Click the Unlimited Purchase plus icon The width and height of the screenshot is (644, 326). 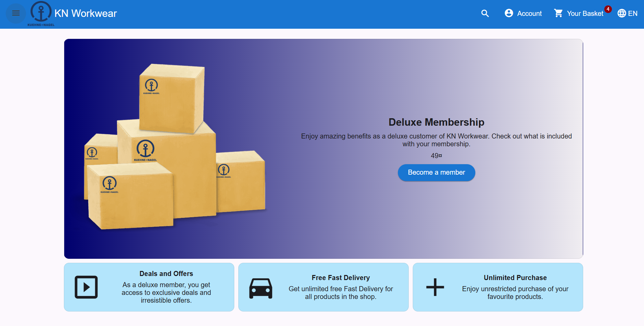[435, 287]
